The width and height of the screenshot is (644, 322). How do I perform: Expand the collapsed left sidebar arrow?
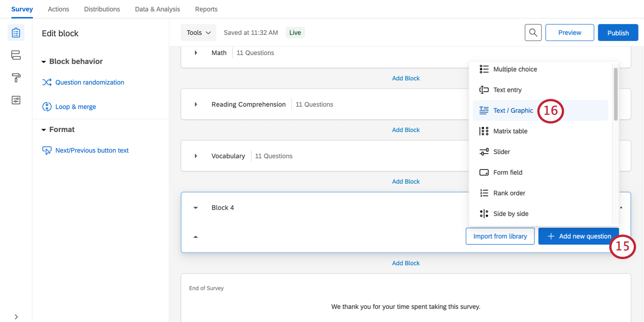16,317
